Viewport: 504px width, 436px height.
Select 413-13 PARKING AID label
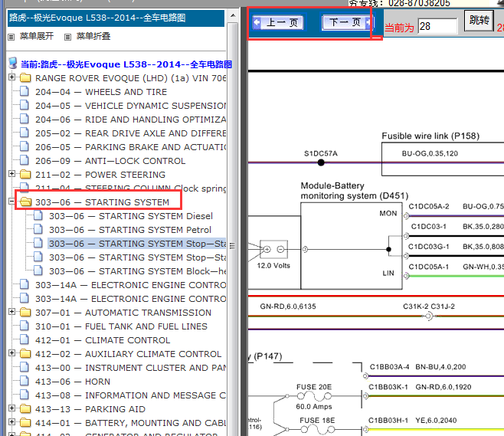point(90,409)
